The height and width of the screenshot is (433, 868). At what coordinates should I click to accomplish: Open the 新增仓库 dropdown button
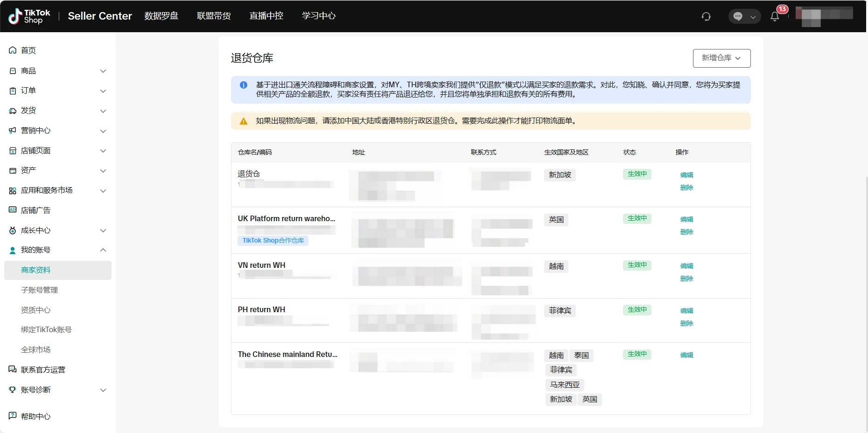pyautogui.click(x=721, y=58)
